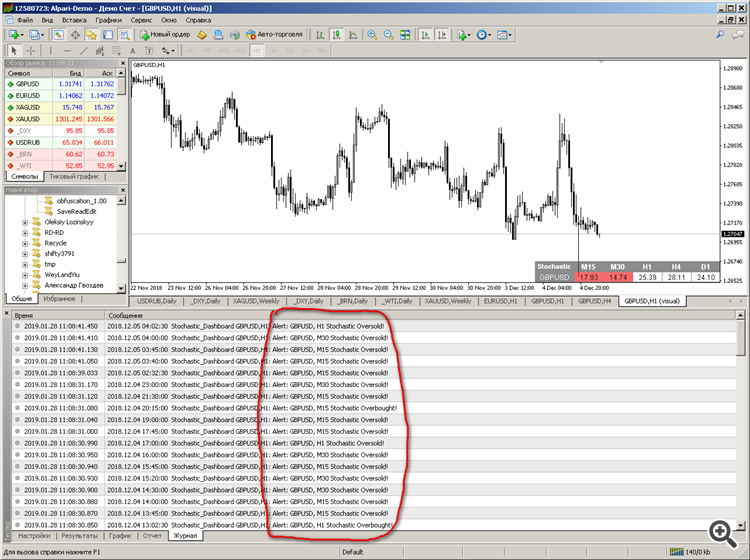This screenshot has height=560, width=750.
Task: Open the indicators list dropdown
Action: pos(463,35)
